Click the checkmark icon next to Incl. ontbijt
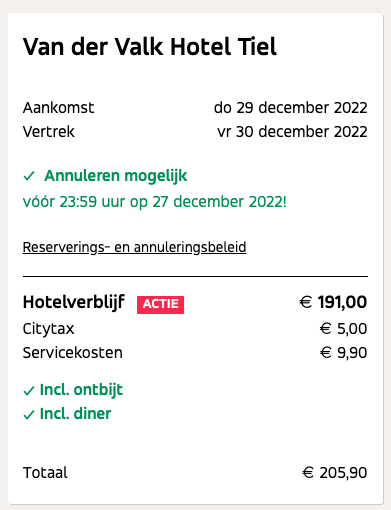Image resolution: width=391 pixels, height=510 pixels. pos(29,390)
